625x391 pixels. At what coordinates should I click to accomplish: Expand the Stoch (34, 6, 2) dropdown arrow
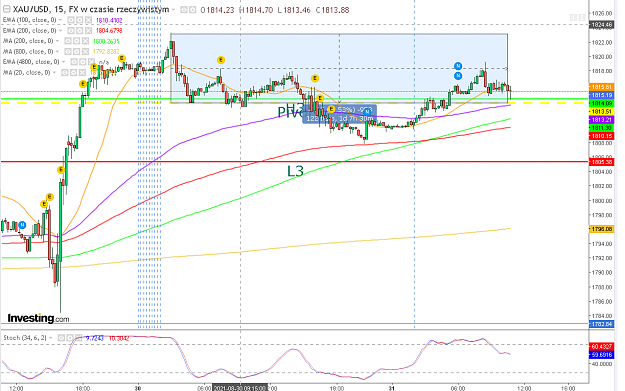point(51,338)
